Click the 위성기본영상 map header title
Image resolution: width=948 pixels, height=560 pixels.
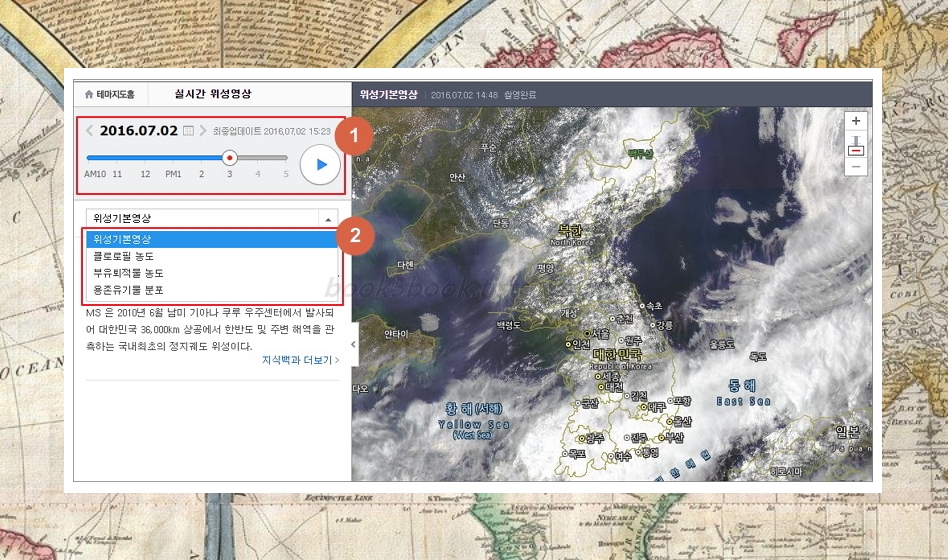click(388, 94)
